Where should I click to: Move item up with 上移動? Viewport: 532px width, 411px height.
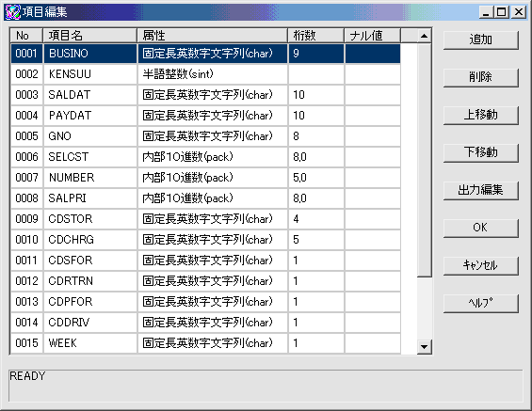(481, 115)
